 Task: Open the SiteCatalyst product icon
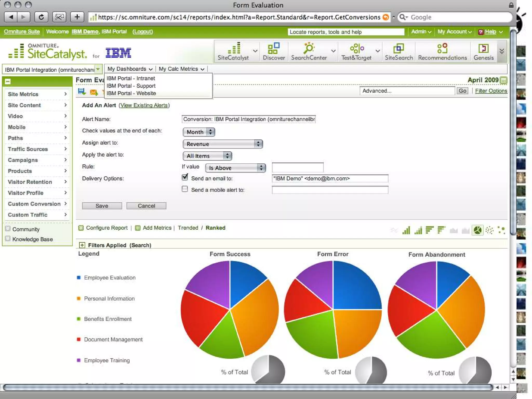pos(233,51)
